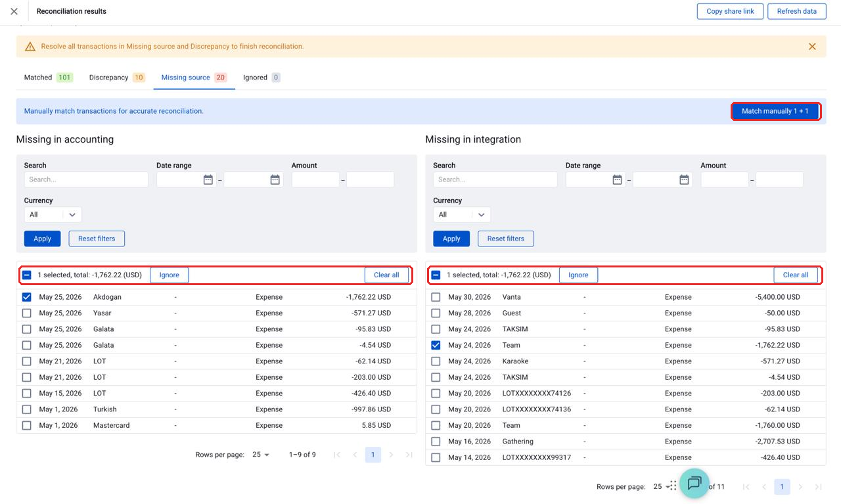Open integration start date calendar picker
This screenshot has width=841, height=504.
click(617, 179)
